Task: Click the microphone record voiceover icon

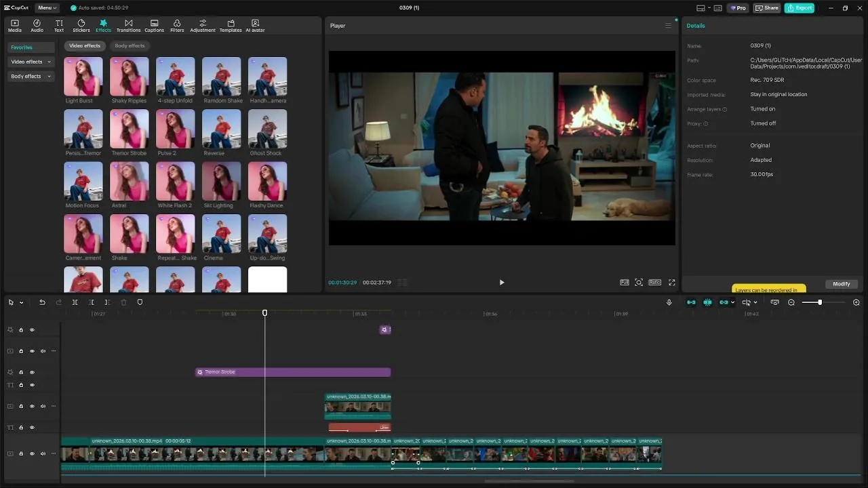Action: click(669, 302)
